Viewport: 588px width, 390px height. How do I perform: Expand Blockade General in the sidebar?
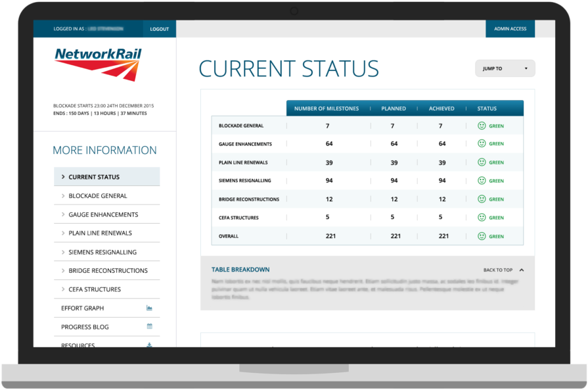(98, 196)
